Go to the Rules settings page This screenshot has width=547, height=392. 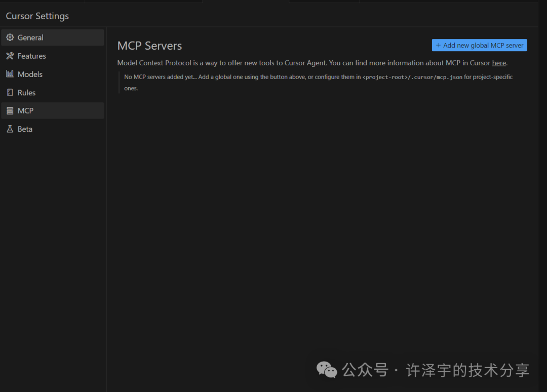click(26, 93)
